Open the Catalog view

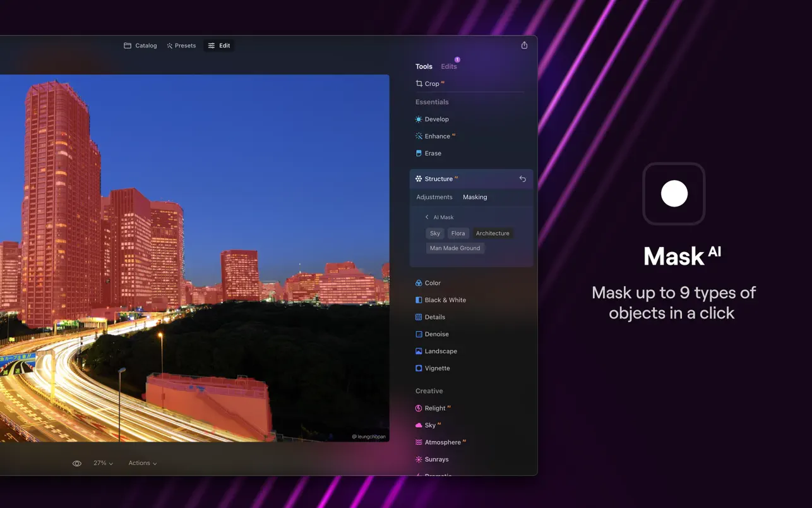click(140, 45)
